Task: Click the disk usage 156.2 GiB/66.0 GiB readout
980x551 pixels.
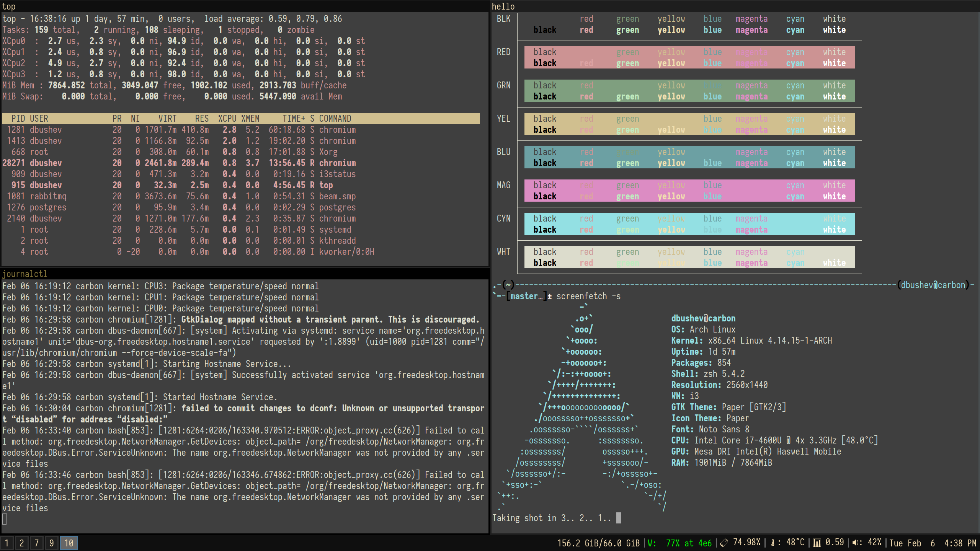Action: 598,543
